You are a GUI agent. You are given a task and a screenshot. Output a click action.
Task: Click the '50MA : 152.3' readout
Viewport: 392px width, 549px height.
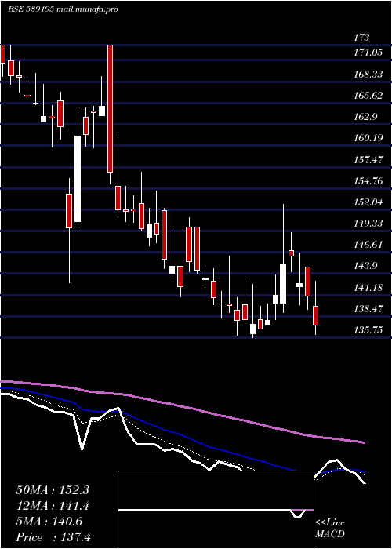pos(53,490)
